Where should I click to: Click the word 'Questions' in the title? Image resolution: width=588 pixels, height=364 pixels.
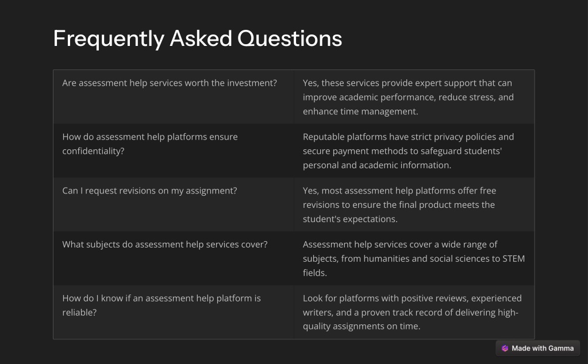pos(290,38)
